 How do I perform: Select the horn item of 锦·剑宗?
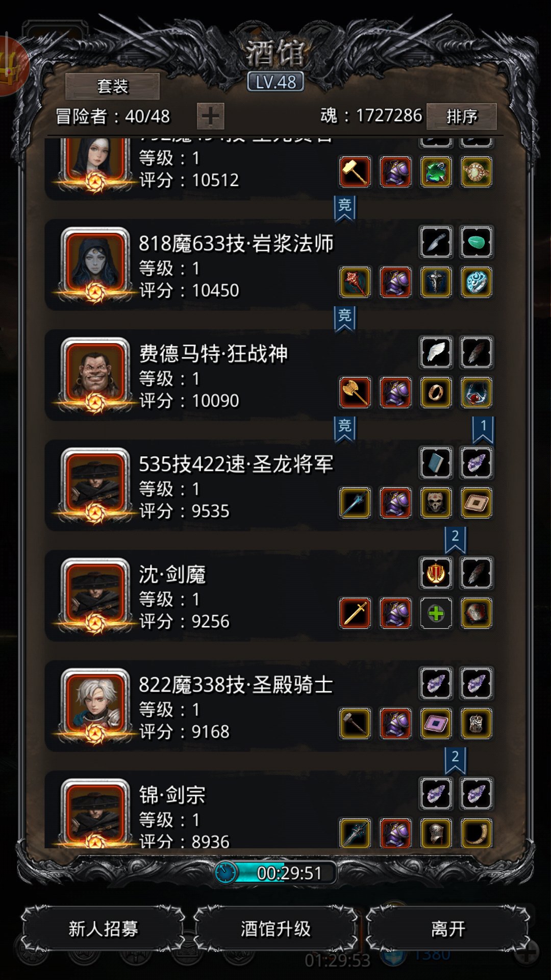point(476,833)
